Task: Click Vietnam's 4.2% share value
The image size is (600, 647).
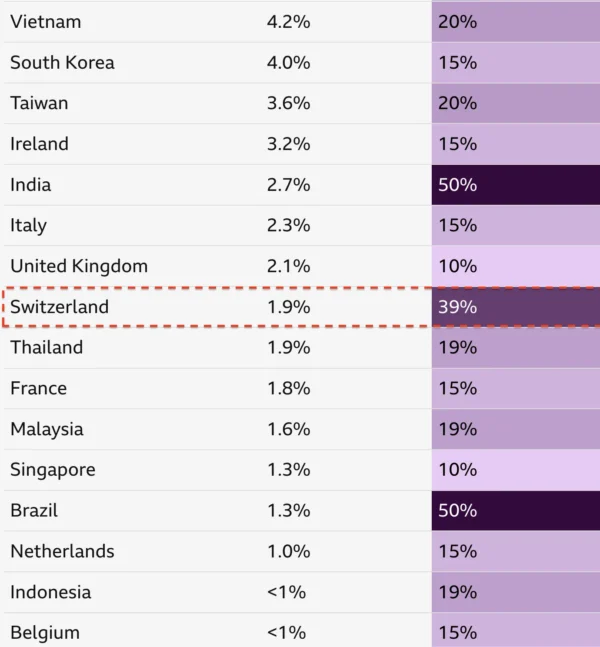Action: (288, 22)
